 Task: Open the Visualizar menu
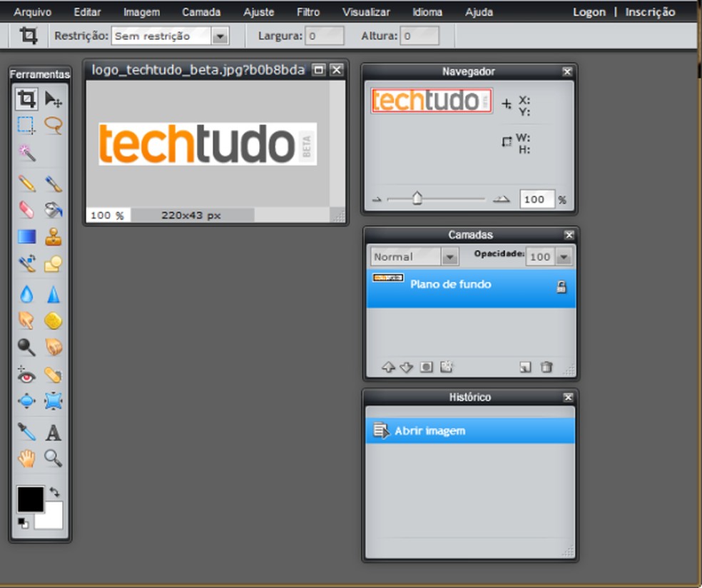366,12
